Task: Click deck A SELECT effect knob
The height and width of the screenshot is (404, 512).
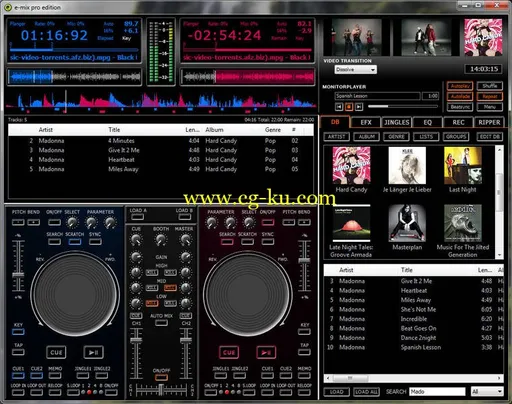Action: 72,222
